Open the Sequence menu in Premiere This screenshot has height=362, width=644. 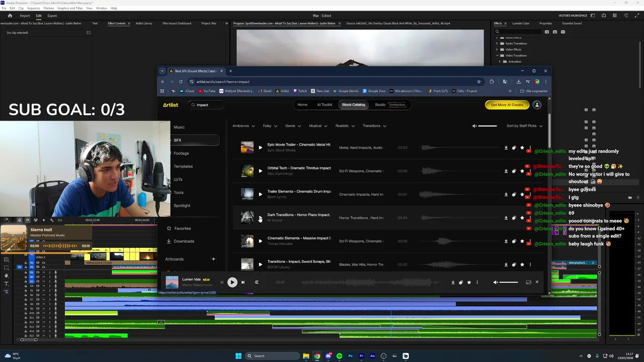click(33, 8)
